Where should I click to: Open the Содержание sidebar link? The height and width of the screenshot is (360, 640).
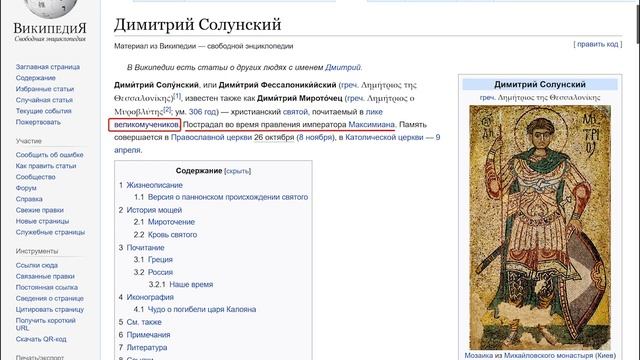click(36, 78)
